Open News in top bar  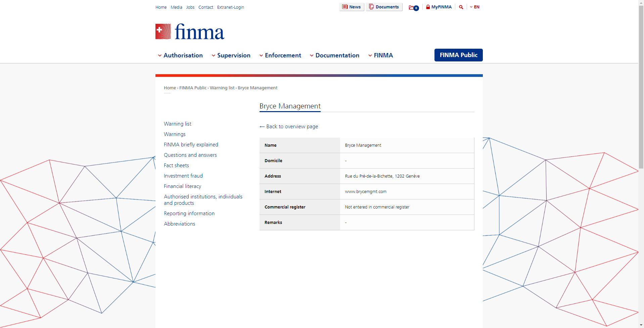(352, 7)
